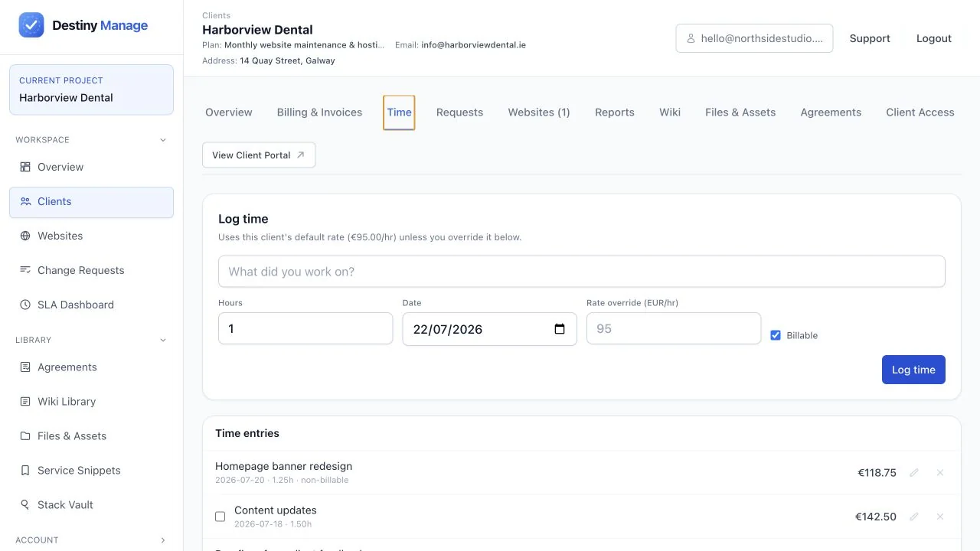This screenshot has width=980, height=551.
Task: Click the €118.75 amount
Action: coord(877,473)
